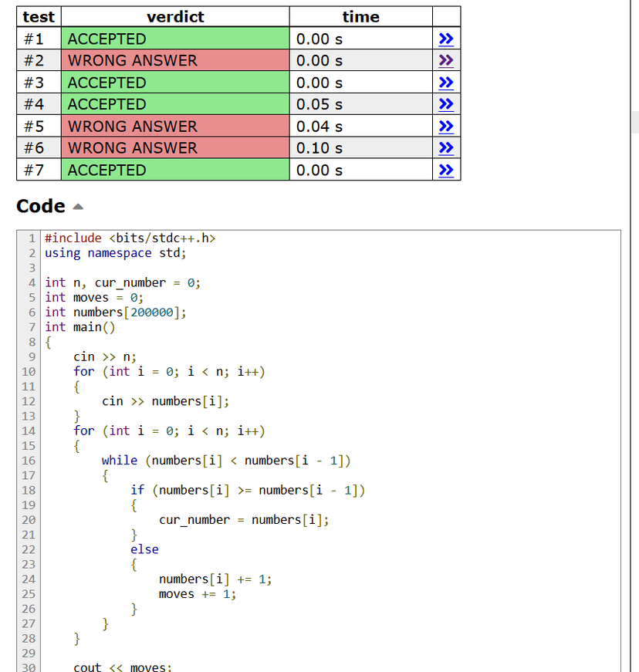Click the 'test' column header
This screenshot has width=639, height=672.
[x=39, y=17]
